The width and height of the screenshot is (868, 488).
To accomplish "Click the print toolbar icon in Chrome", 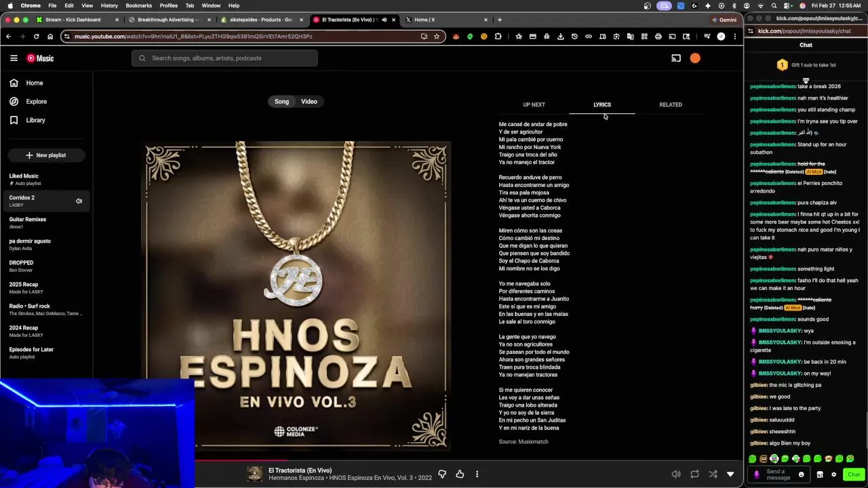I will pos(658,37).
